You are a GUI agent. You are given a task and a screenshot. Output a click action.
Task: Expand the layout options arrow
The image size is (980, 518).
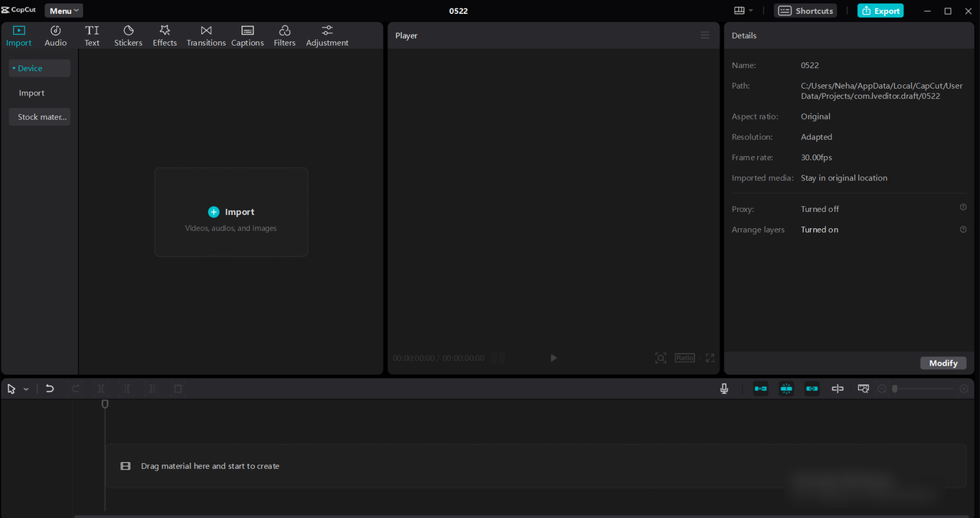[x=751, y=11]
